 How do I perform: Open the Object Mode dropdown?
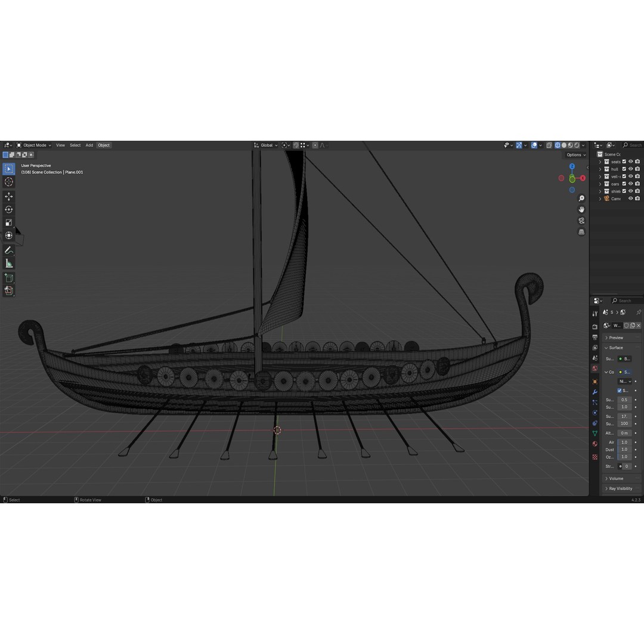[36, 145]
